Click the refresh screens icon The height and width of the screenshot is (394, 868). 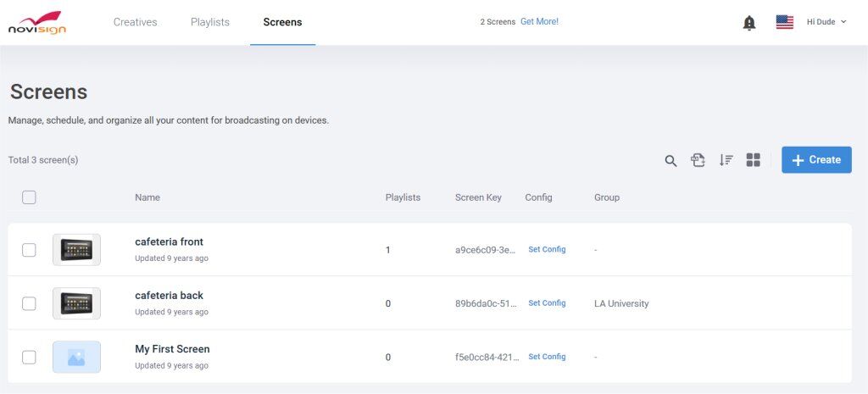point(698,160)
